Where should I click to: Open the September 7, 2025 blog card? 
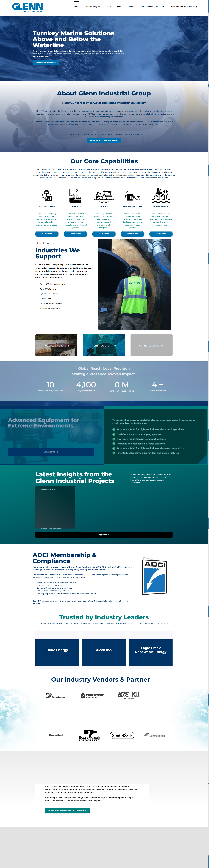(x=55, y=507)
